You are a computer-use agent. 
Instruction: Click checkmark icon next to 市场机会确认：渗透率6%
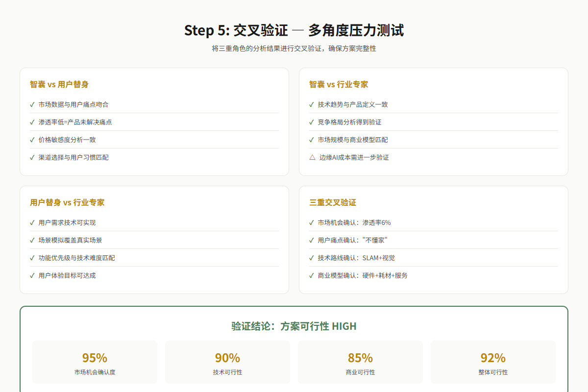[x=312, y=222]
